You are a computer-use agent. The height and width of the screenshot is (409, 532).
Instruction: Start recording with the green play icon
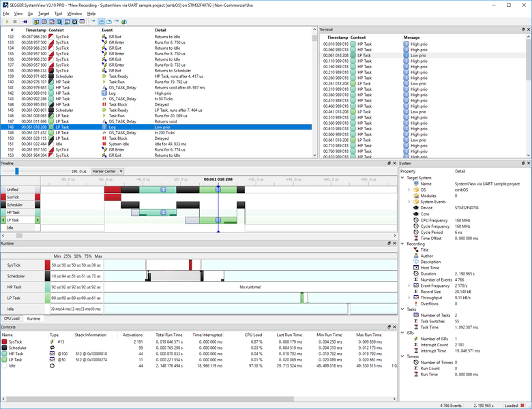tap(7, 22)
